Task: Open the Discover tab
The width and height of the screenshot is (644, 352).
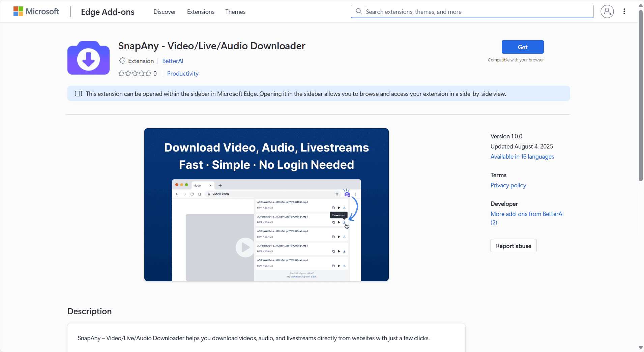Action: tap(165, 12)
